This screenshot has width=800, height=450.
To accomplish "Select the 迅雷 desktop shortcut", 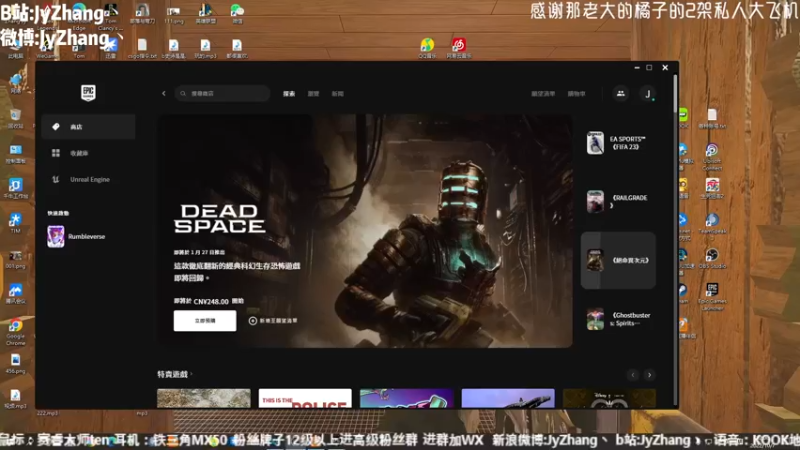I will [111, 48].
